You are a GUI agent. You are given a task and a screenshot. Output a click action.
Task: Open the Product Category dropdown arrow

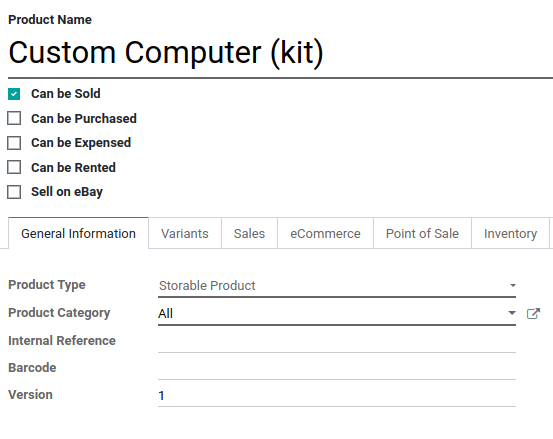[x=512, y=313]
